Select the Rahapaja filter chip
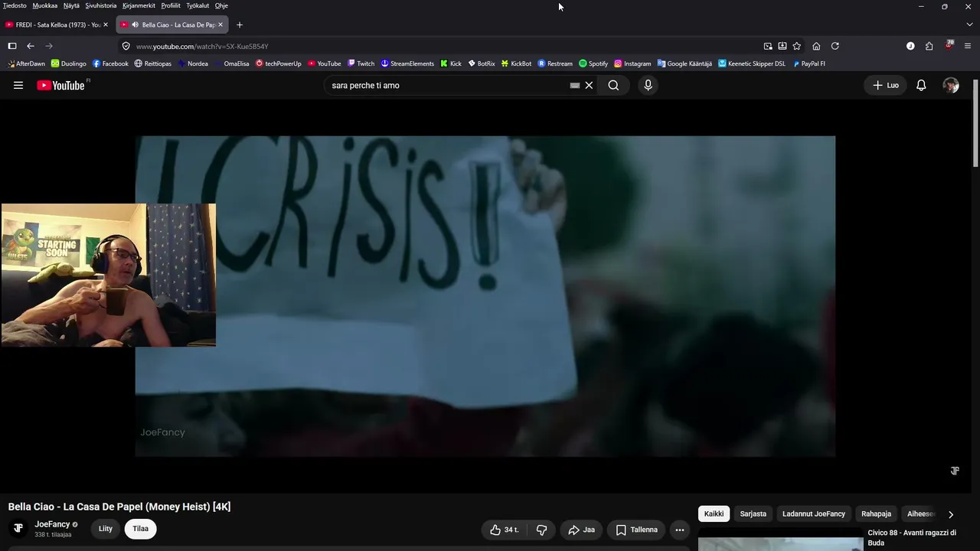This screenshot has height=551, width=980. tap(877, 514)
